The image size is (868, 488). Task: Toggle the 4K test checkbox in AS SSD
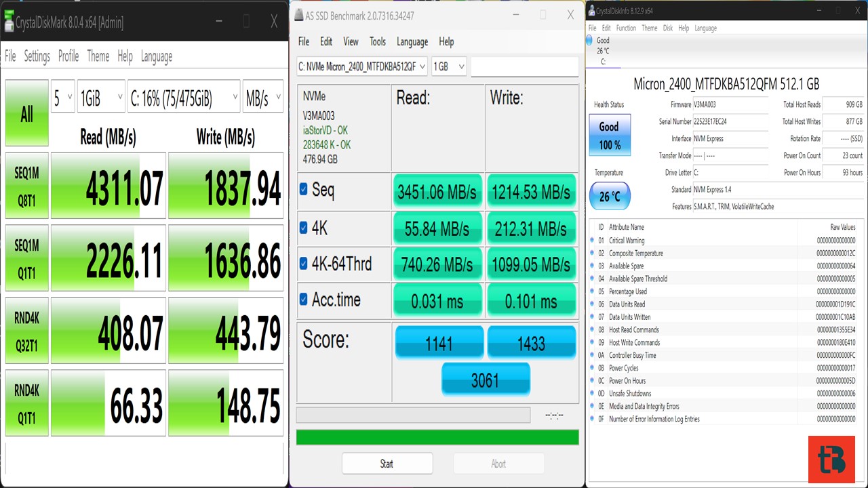304,228
